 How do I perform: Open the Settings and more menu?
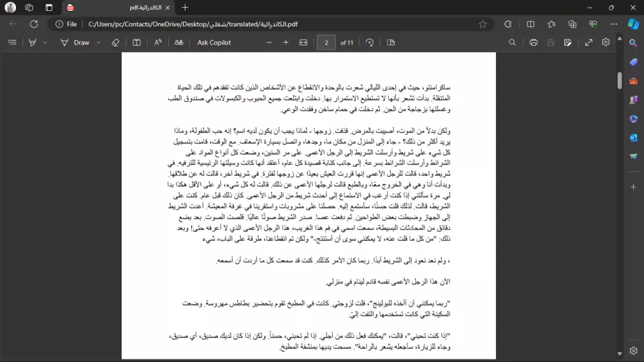pyautogui.click(x=614, y=24)
